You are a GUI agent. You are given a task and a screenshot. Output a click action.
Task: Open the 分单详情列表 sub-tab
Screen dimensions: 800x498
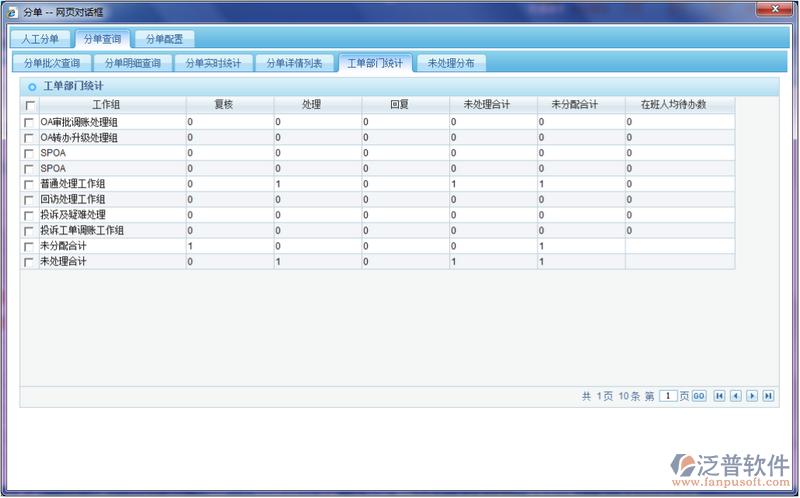[294, 63]
